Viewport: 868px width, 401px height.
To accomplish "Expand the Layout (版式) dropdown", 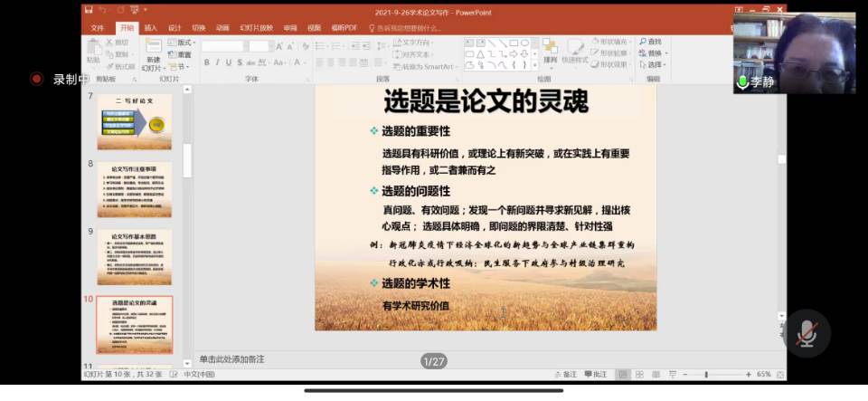I will tap(184, 43).
